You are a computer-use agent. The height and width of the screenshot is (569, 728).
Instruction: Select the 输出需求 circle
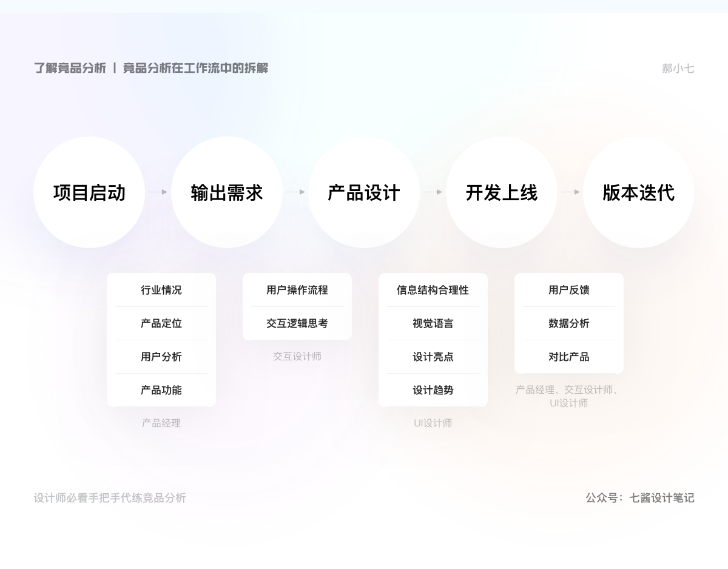(x=227, y=192)
